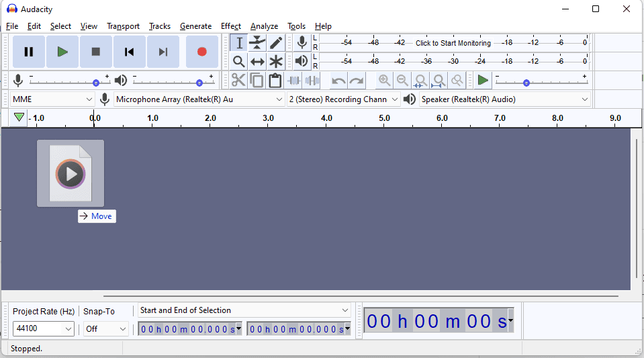Open playback meter speaker icon menu

[302, 62]
